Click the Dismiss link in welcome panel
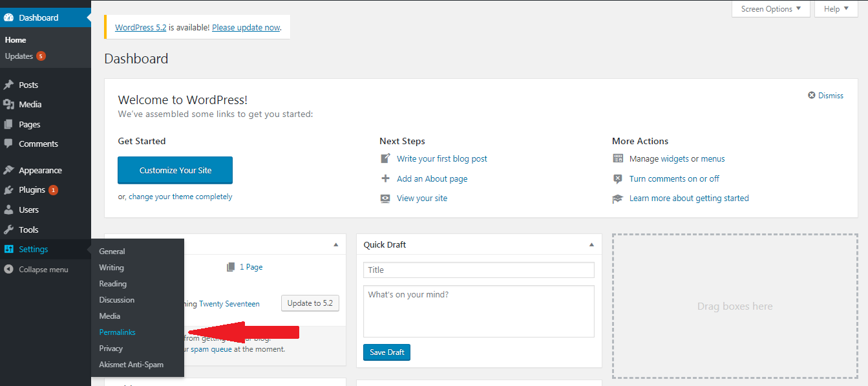 click(831, 95)
